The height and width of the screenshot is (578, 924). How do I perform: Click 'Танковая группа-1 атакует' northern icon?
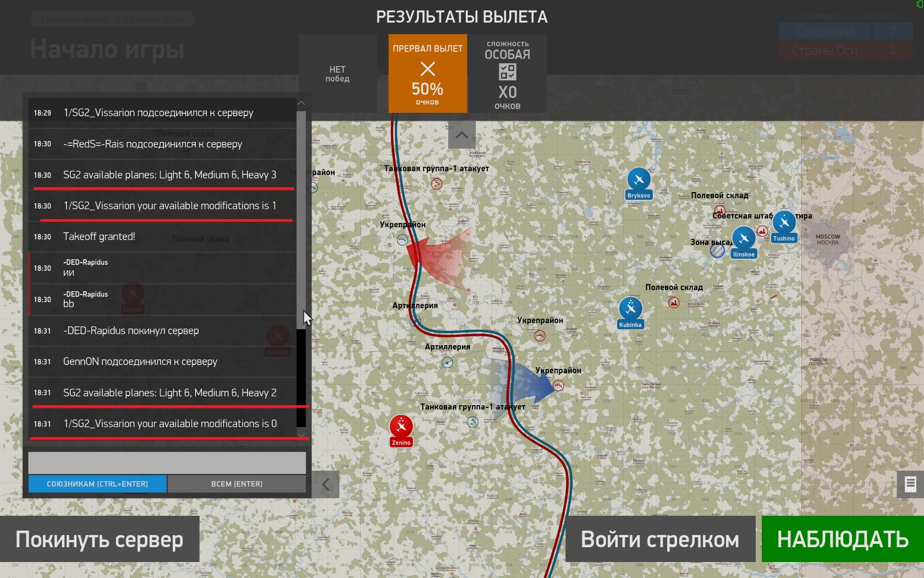pyautogui.click(x=437, y=184)
